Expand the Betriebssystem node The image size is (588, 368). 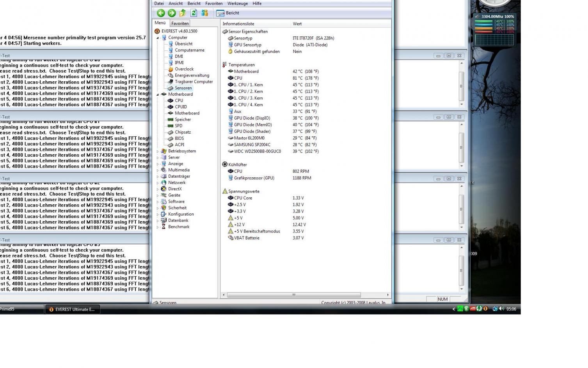point(158,151)
